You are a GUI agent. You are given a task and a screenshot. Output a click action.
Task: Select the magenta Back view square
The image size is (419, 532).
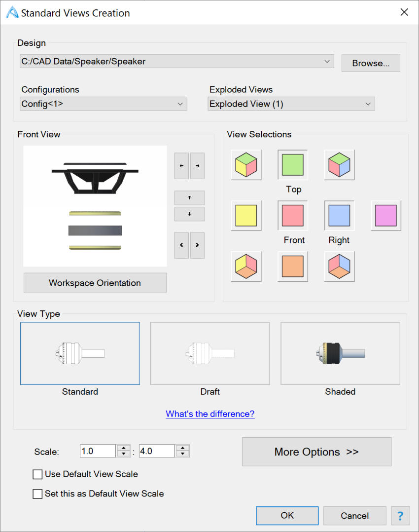tap(386, 216)
